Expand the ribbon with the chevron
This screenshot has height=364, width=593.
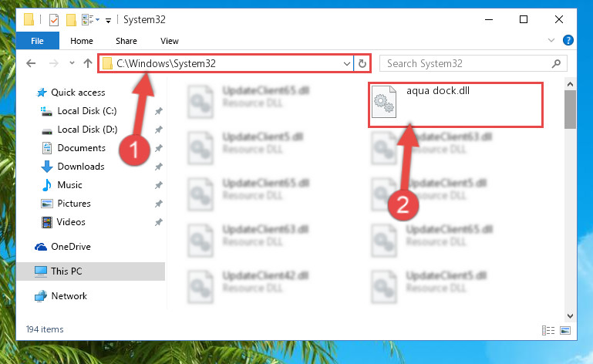click(x=551, y=40)
